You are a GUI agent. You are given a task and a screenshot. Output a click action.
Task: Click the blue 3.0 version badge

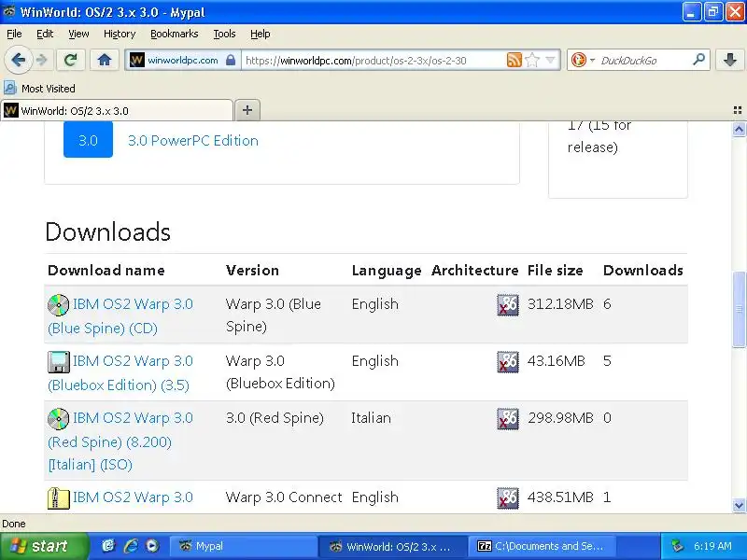(88, 139)
